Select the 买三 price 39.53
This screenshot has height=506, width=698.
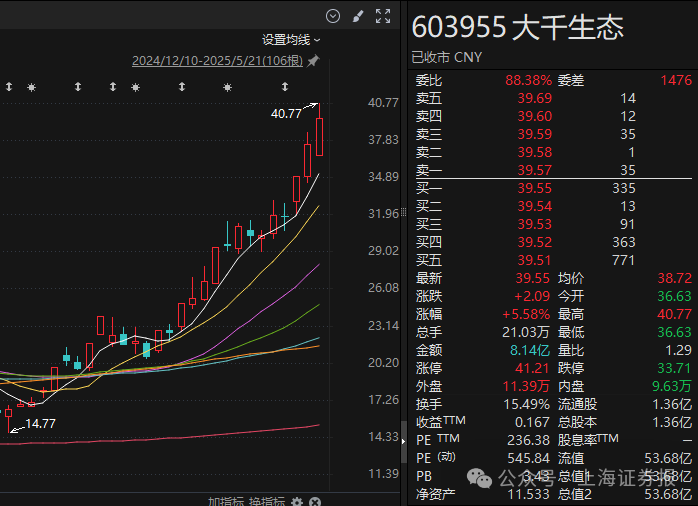coord(535,224)
